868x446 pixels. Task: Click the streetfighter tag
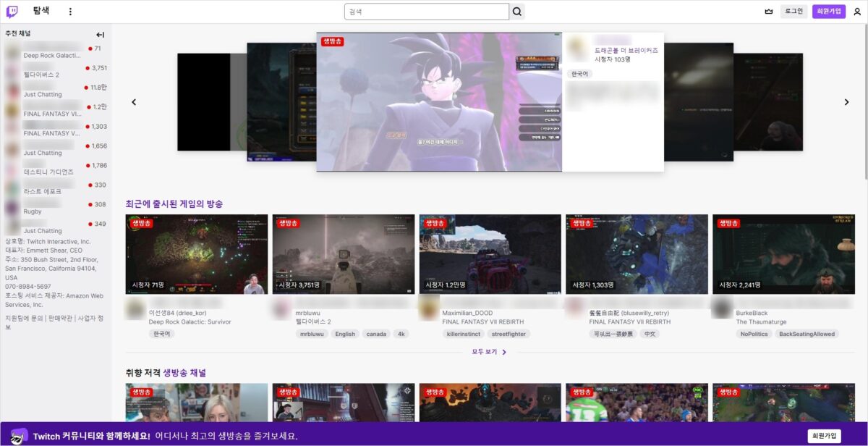509,334
